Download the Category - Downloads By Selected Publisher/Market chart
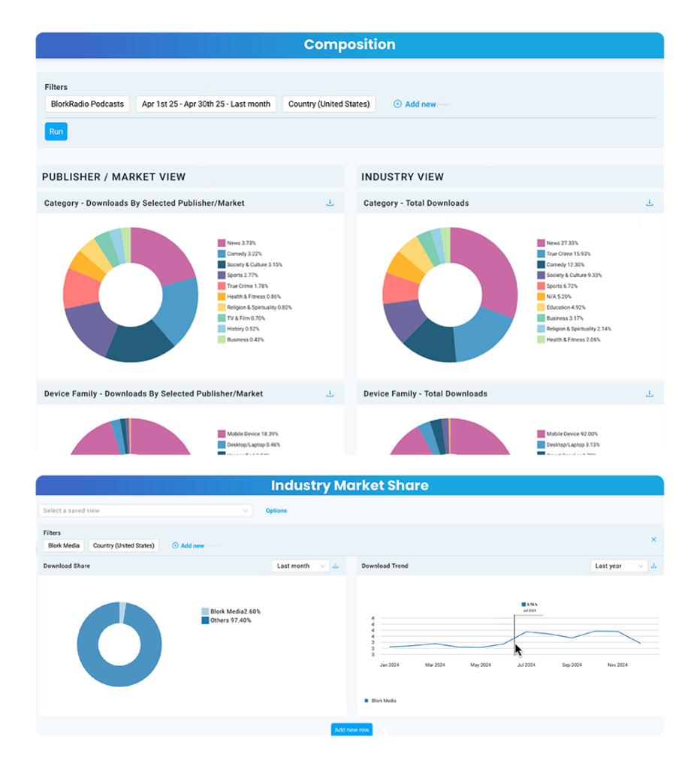Screen dimensions: 700x769 click(x=330, y=203)
